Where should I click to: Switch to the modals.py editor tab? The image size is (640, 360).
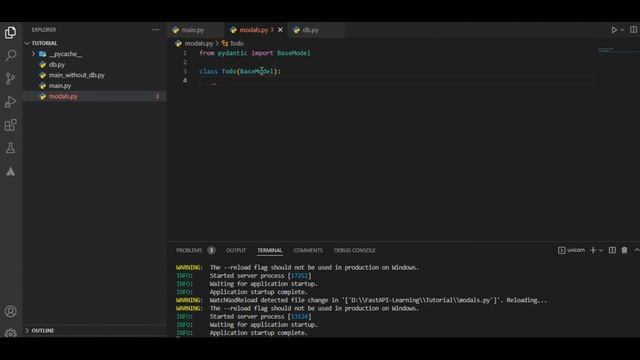pyautogui.click(x=252, y=30)
